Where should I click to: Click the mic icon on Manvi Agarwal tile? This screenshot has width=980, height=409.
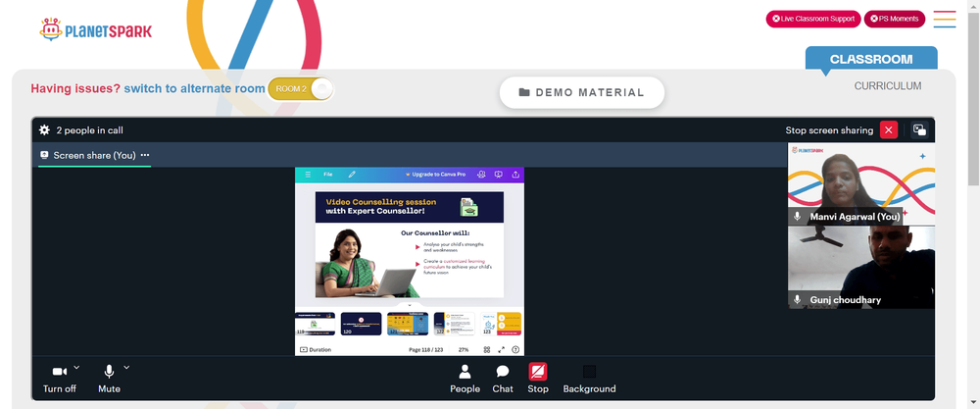tap(797, 217)
